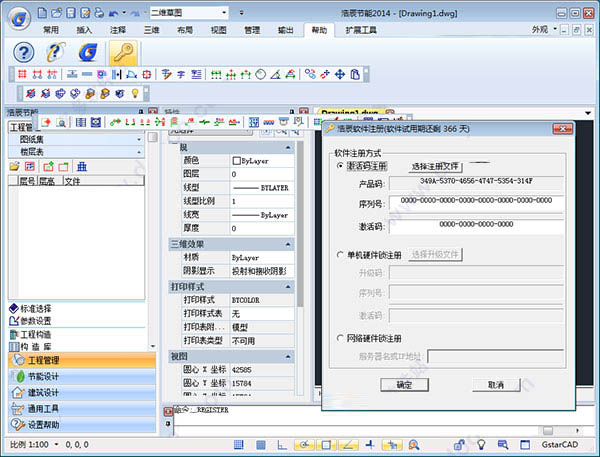Click the 激活码 input field in activation section
Screen dimensions: 600x457
pos(476,226)
